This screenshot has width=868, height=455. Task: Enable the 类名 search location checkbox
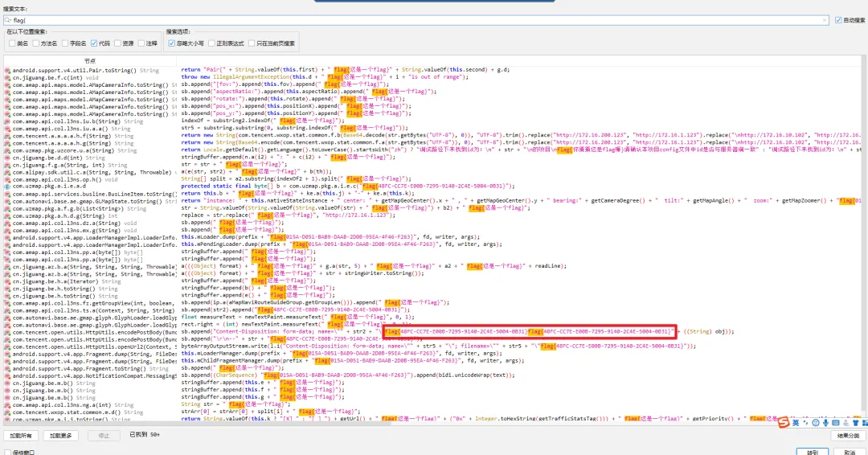tap(12, 43)
